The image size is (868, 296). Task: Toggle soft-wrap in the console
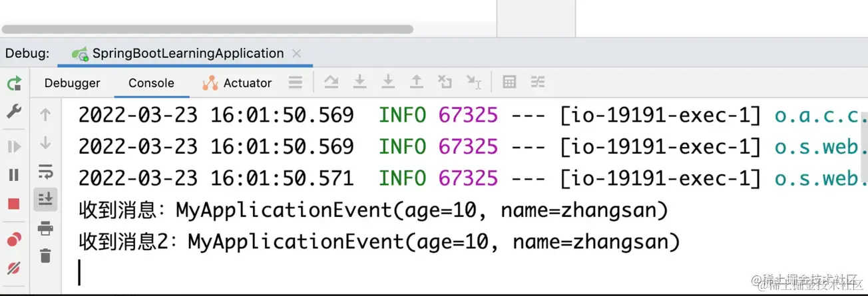pyautogui.click(x=45, y=171)
